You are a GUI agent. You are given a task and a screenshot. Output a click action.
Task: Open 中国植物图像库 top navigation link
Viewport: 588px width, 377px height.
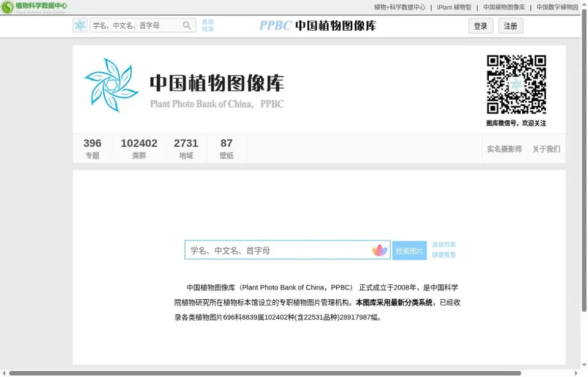click(x=504, y=7)
